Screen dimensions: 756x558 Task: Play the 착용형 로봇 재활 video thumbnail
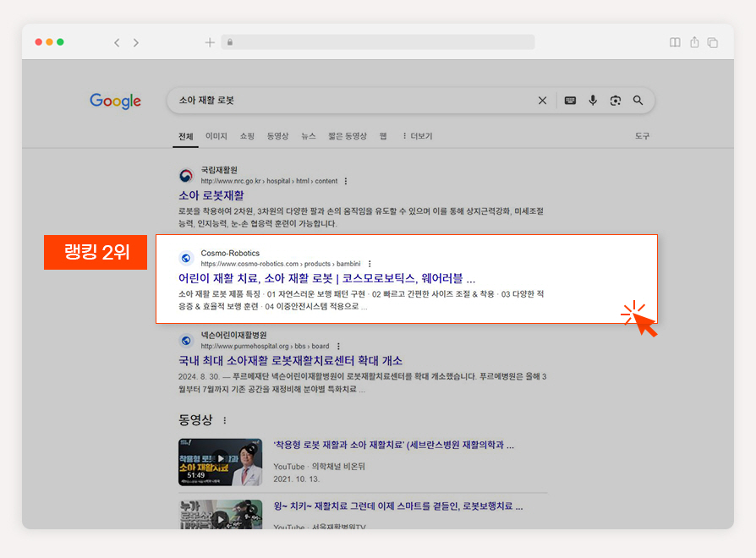pos(221,462)
